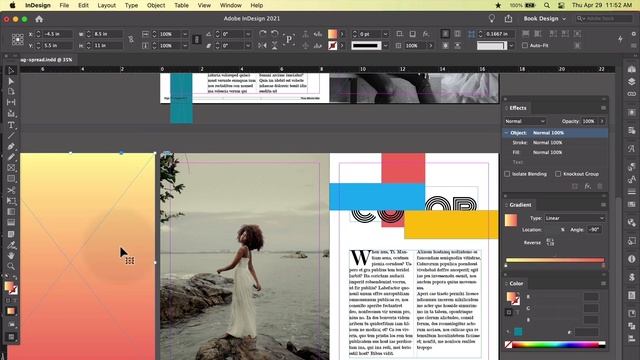
Task: Enable the Auto-Fit checkbox
Action: click(x=525, y=45)
